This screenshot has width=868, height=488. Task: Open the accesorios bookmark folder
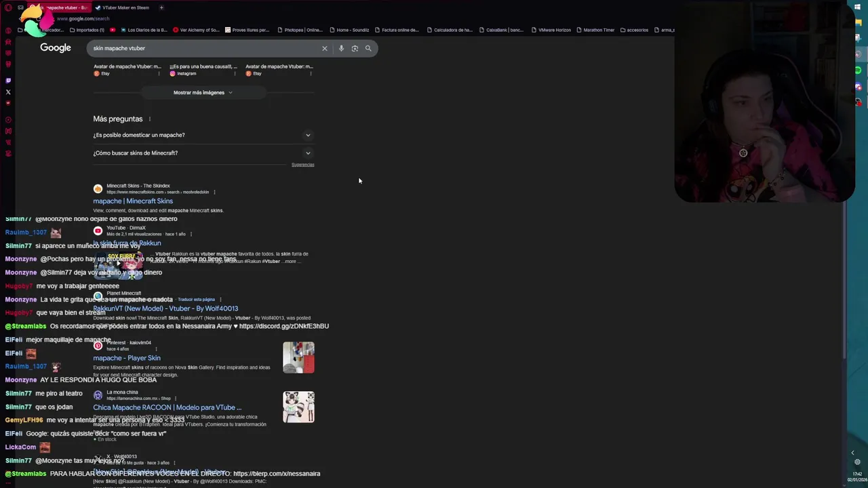coord(633,30)
